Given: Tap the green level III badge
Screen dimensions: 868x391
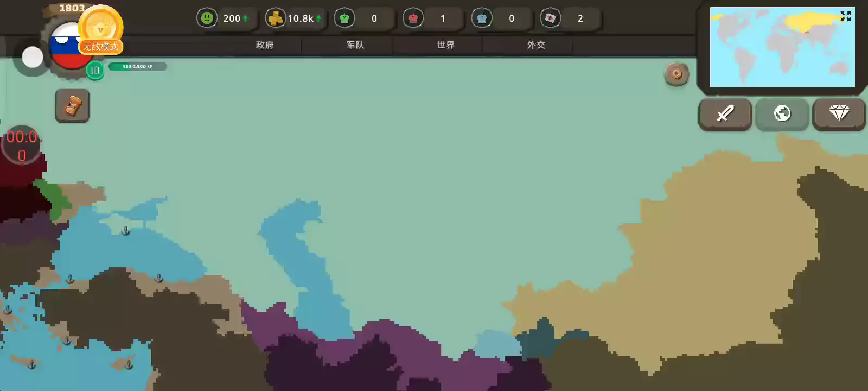Looking at the screenshot, I should pyautogui.click(x=95, y=70).
